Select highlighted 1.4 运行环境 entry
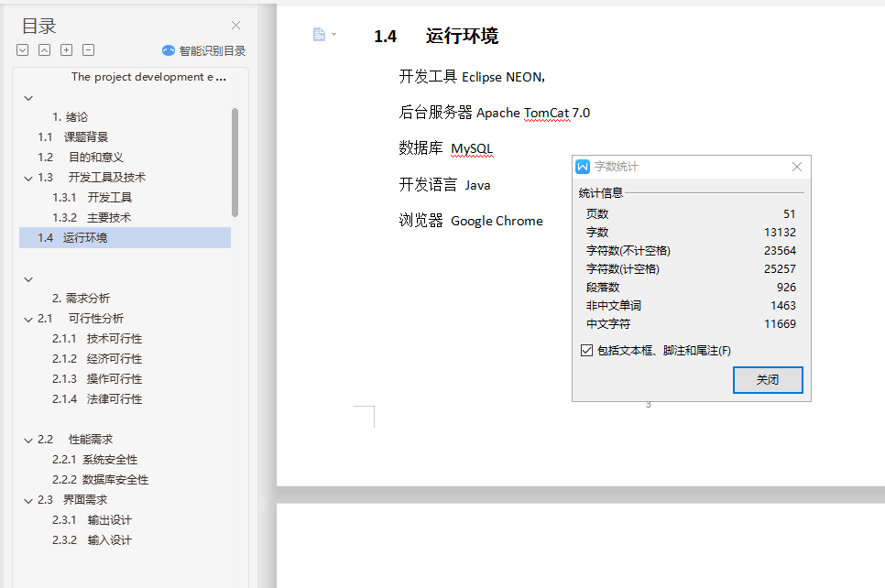The height and width of the screenshot is (588, 885). (x=125, y=237)
